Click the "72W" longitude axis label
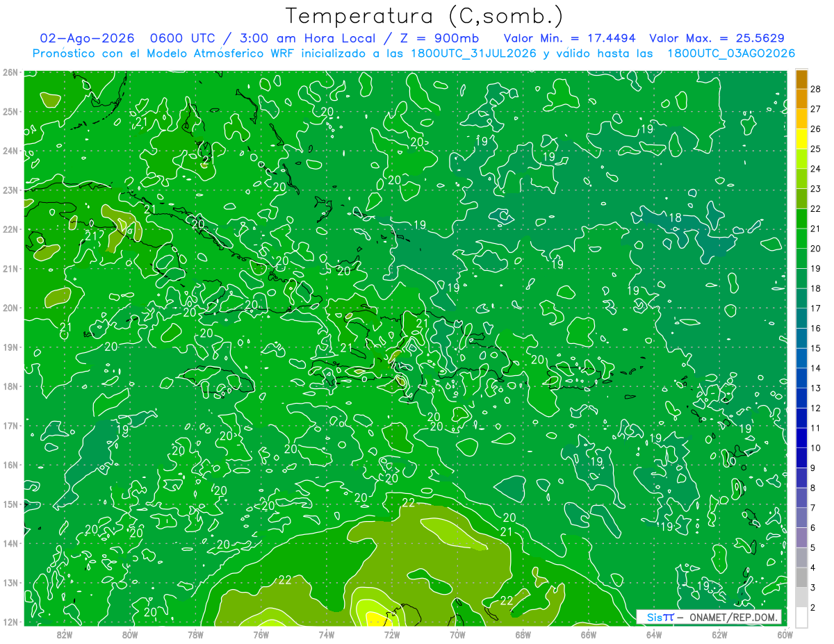This screenshot has width=834, height=644. pyautogui.click(x=392, y=634)
